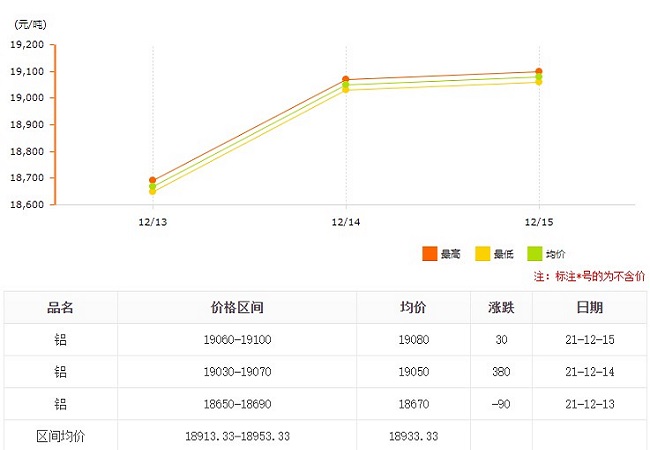Select the yellow lowest-price point on 12/13
Screen dimensions: 650x450
(152, 191)
